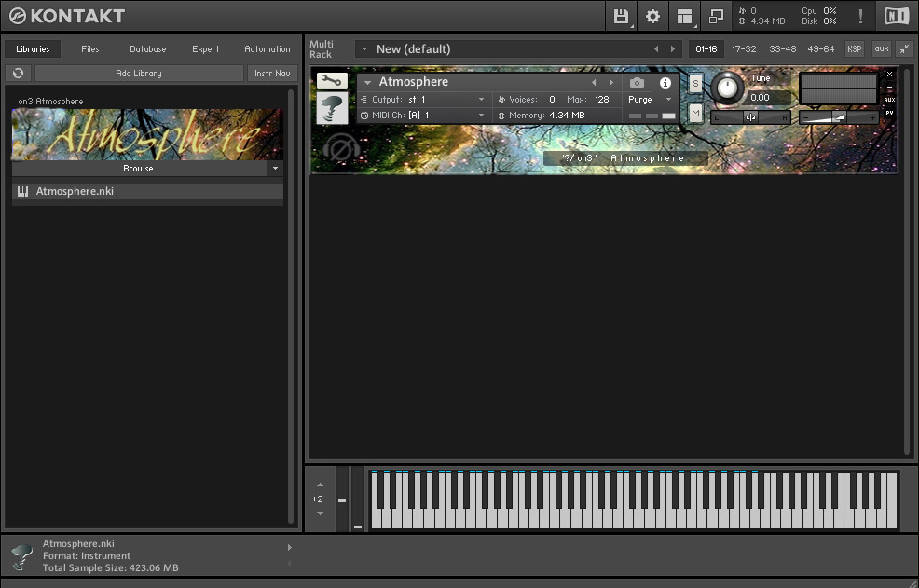Toggle the instrument AUX panel button
Image resolution: width=919 pixels, height=588 pixels.
(889, 100)
